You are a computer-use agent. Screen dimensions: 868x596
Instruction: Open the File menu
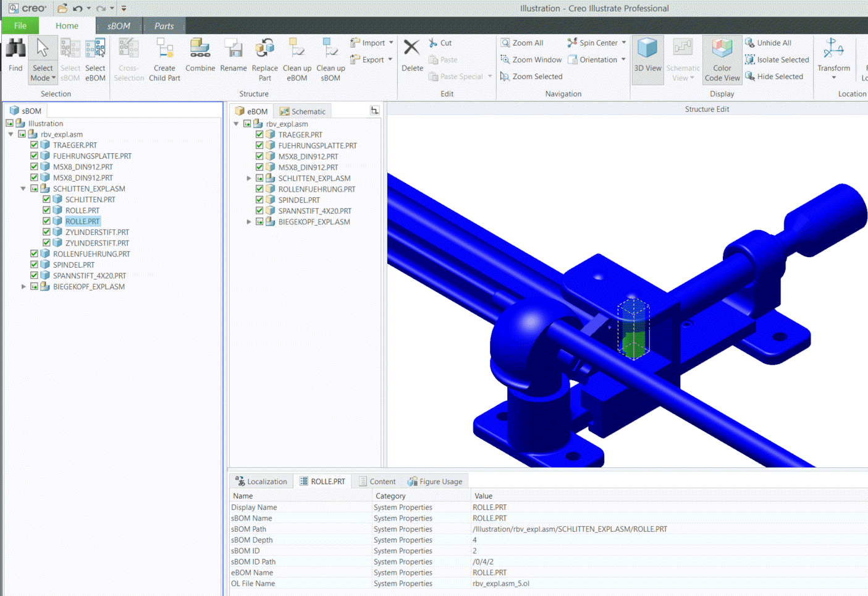coord(20,26)
